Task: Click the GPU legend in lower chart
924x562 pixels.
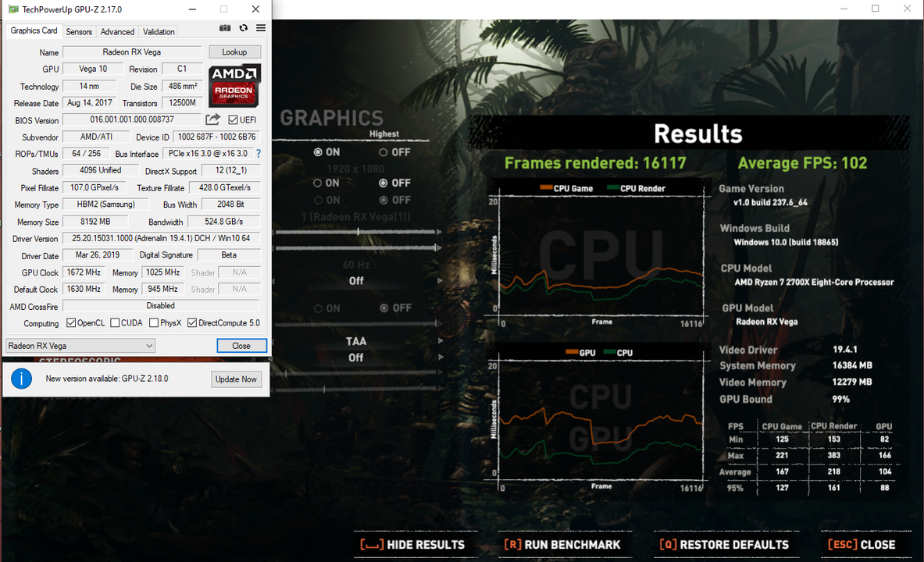Action: (580, 353)
